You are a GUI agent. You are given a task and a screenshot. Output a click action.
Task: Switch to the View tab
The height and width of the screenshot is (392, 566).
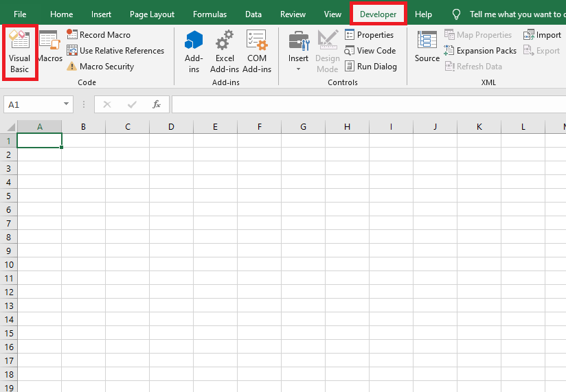click(332, 14)
